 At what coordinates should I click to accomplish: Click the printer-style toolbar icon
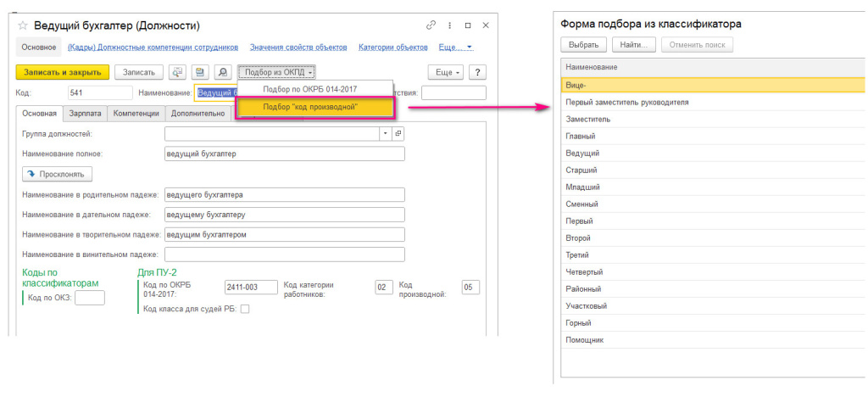[x=200, y=73]
